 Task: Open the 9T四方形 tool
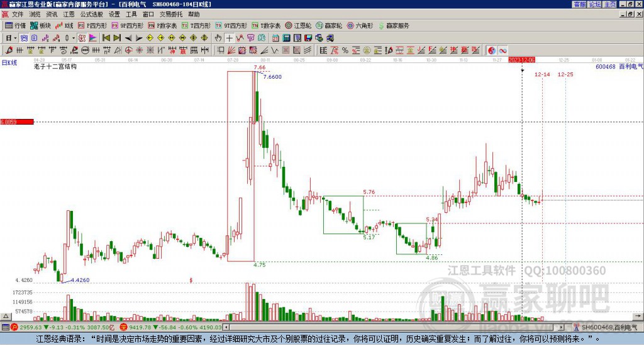pyautogui.click(x=231, y=25)
